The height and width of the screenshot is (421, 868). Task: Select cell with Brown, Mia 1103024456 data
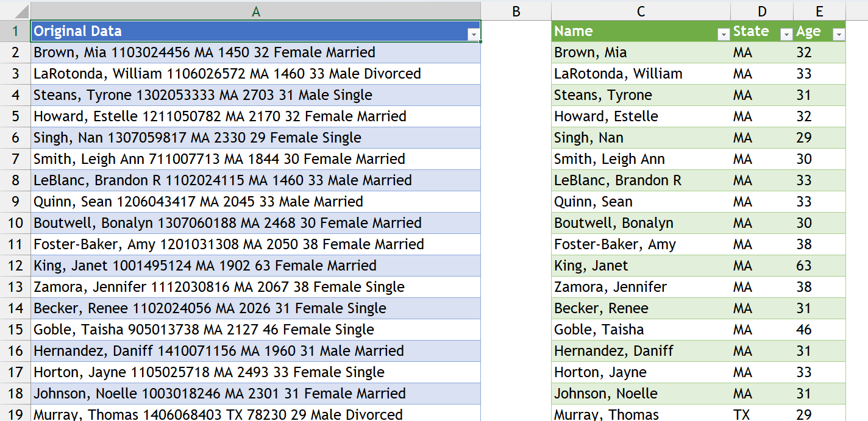tap(255, 52)
